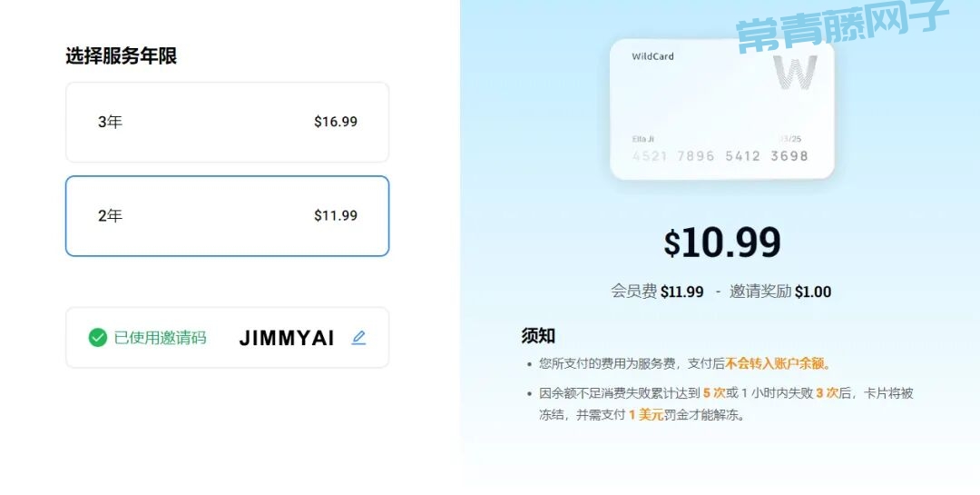Click the $11.99 price in 2年 plan
The image size is (980, 495).
point(336,215)
